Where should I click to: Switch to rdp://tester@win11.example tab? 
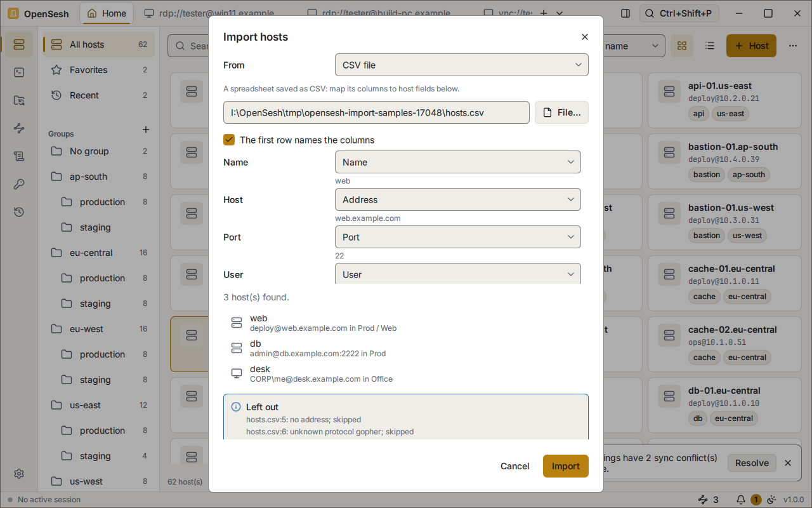(x=209, y=13)
